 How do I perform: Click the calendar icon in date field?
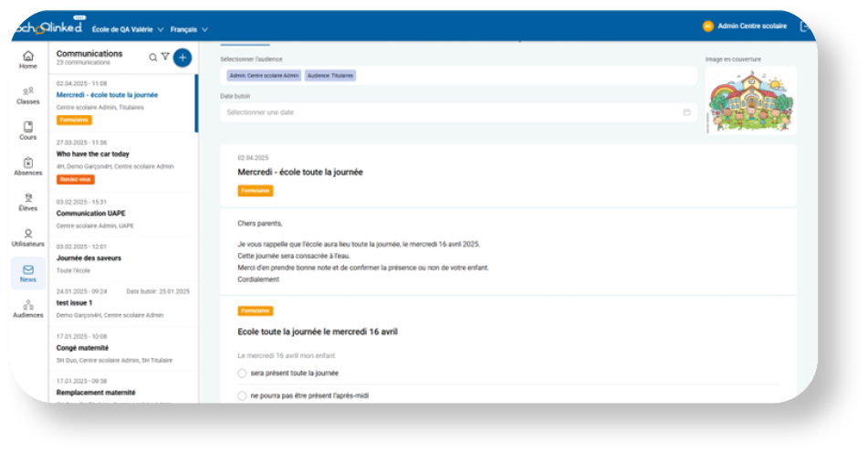(686, 112)
